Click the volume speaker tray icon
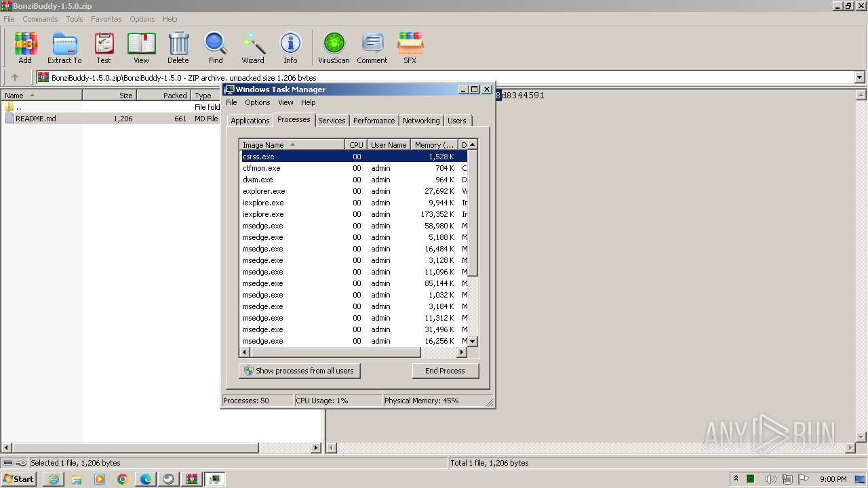Screen dimensions: 868x488 click(x=770, y=479)
